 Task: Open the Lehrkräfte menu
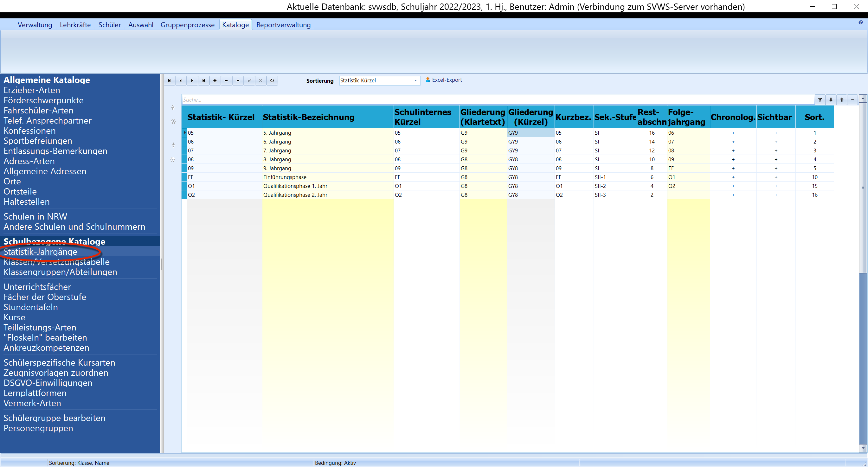[75, 25]
